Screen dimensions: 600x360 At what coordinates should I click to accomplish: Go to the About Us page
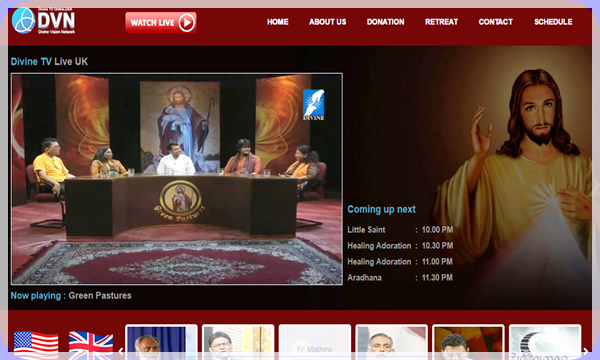coord(328,22)
